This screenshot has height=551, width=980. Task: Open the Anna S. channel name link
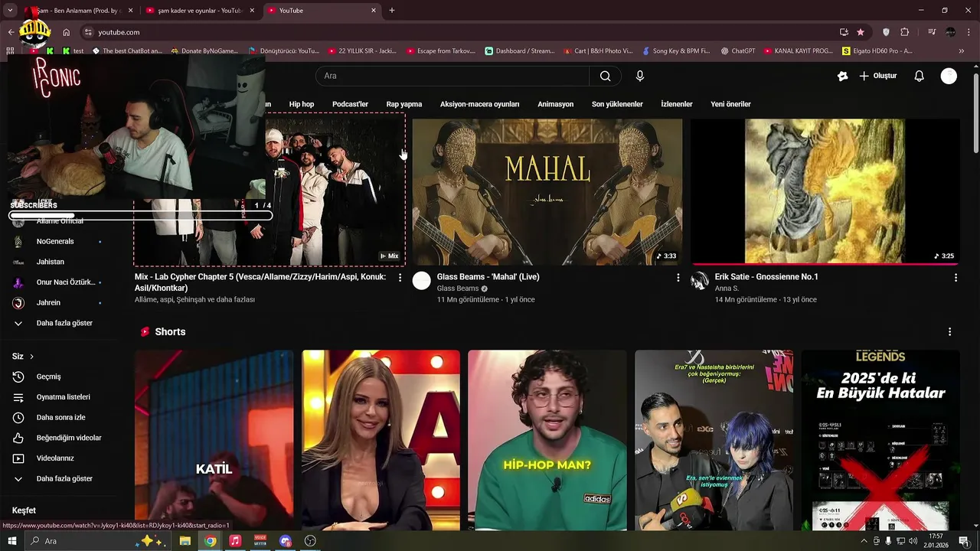click(x=727, y=289)
